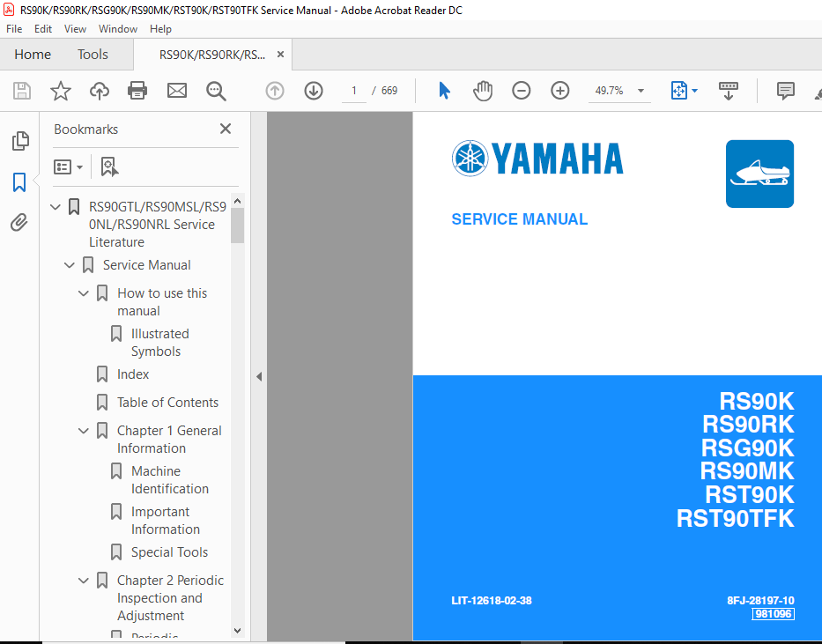Select Chapter 2 Periodic Inspection bookmark
This screenshot has width=822, height=644.
pos(170,598)
